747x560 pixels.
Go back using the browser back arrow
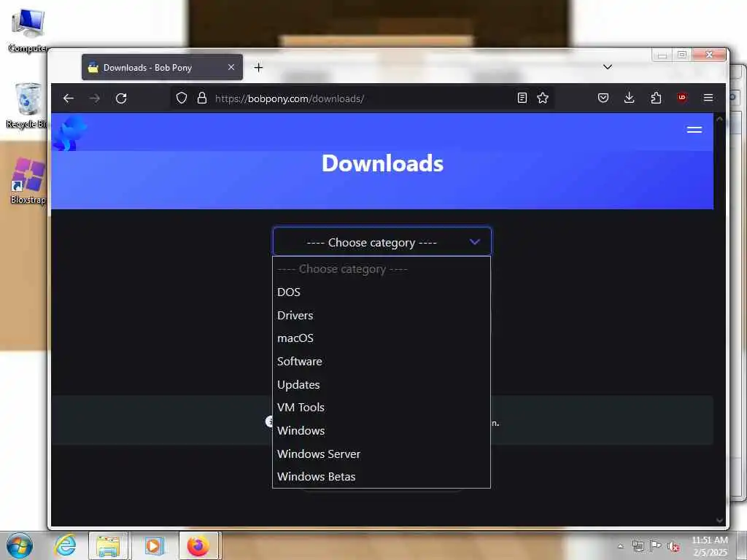coord(69,98)
